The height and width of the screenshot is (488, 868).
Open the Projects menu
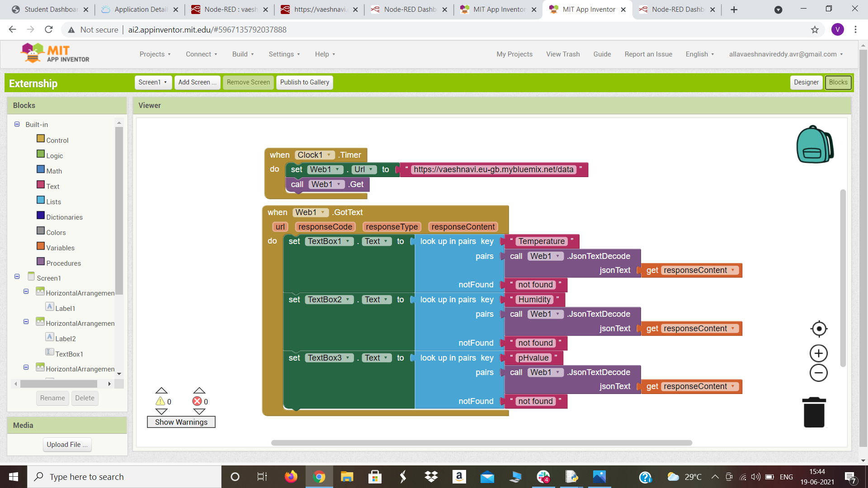coord(155,54)
